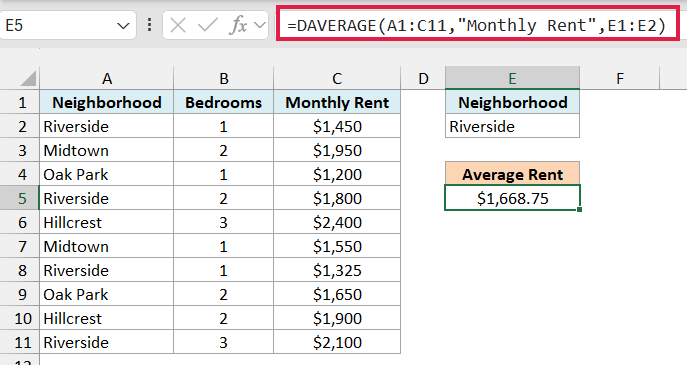Select Bedrooms value 3 in row 11
Screen dimensions: 687x365
point(223,342)
